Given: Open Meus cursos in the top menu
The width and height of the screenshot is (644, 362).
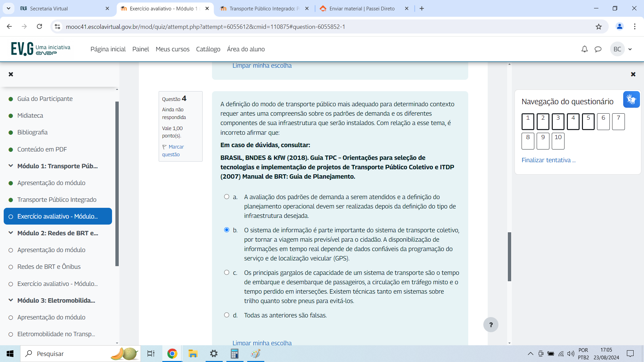Looking at the screenshot, I should (x=172, y=49).
